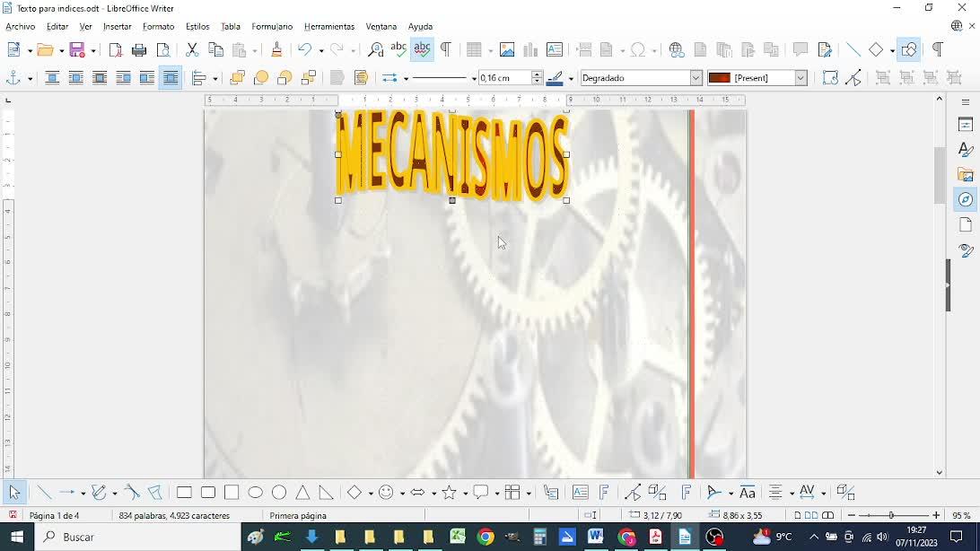Click the line color swatch icon
980x551 pixels.
tap(555, 78)
